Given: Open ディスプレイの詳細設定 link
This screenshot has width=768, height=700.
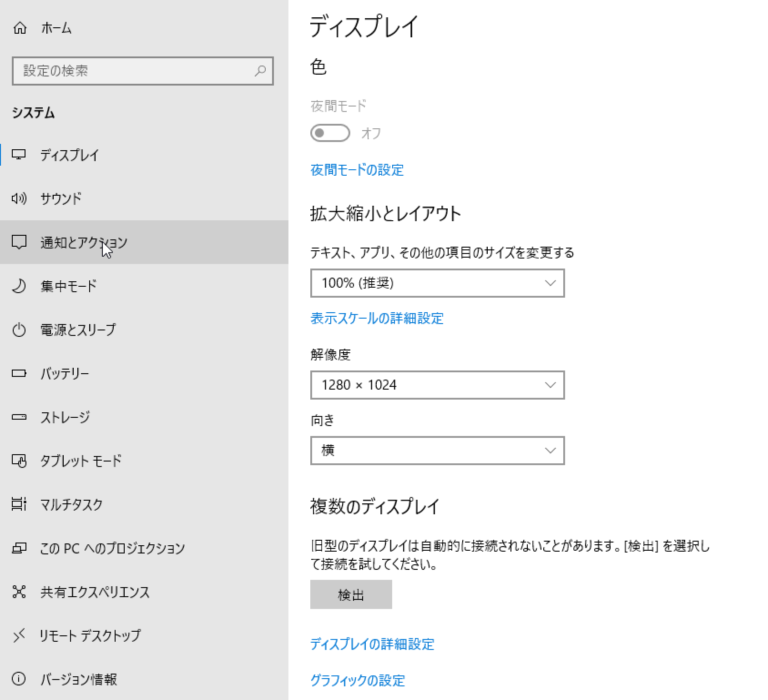Looking at the screenshot, I should 372,644.
